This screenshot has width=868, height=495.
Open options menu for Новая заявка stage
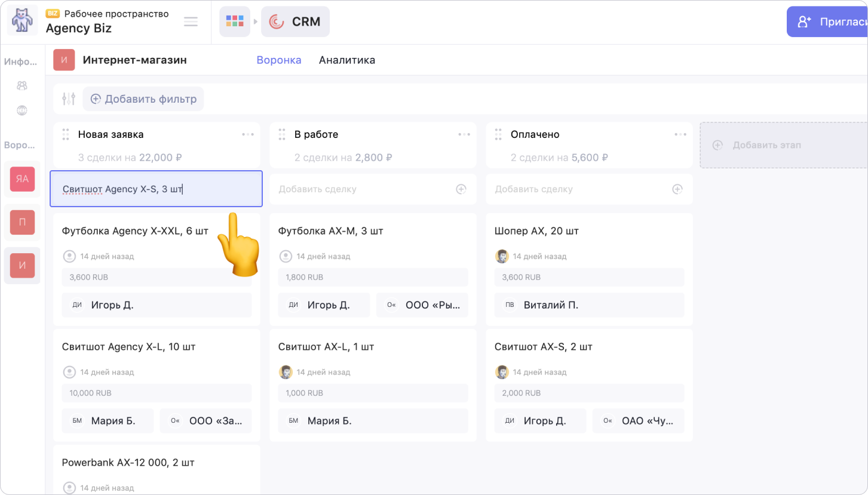[x=247, y=134]
